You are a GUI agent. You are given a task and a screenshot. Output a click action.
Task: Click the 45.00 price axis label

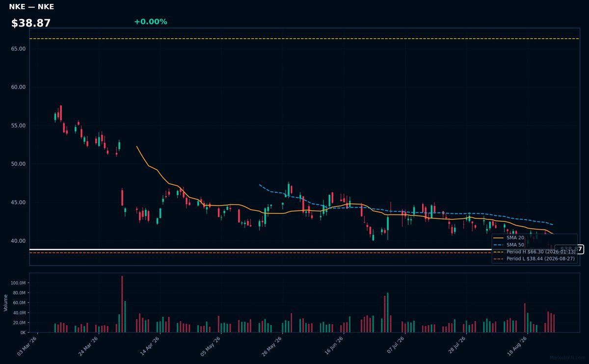[x=18, y=202]
